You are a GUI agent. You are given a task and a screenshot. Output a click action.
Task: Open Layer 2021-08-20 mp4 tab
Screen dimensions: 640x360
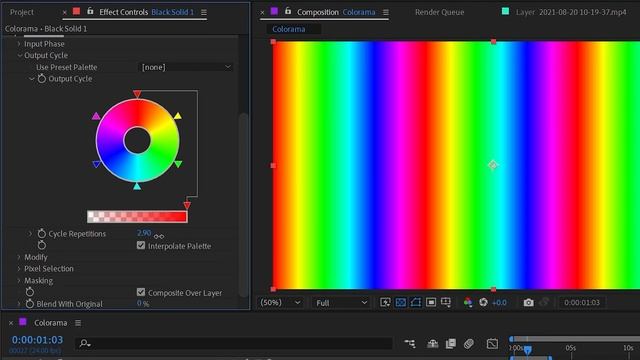571,12
